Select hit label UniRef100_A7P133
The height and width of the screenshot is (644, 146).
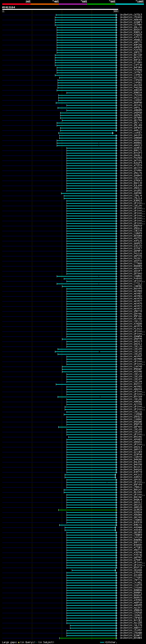[x=131, y=37]
